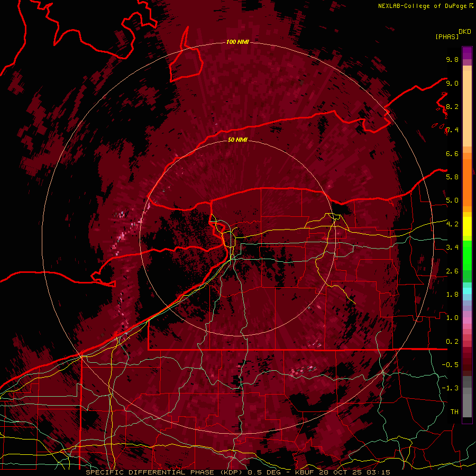Click the Specific Differential Phase KBUF title caption
Image resolution: width=476 pixels, height=476 pixels.
pos(237,472)
